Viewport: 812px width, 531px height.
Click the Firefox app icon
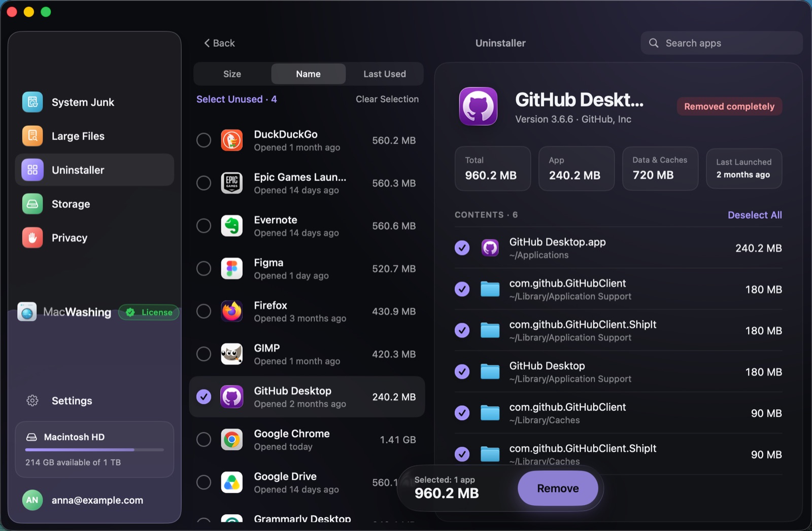point(232,311)
